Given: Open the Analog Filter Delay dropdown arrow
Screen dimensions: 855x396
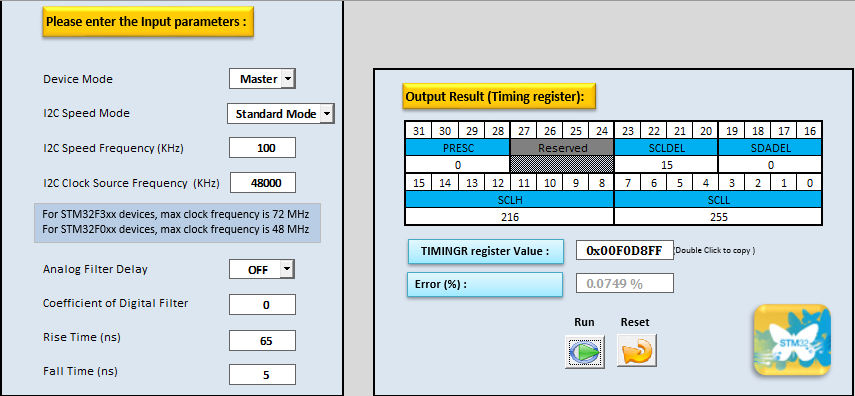Looking at the screenshot, I should coord(287,269).
